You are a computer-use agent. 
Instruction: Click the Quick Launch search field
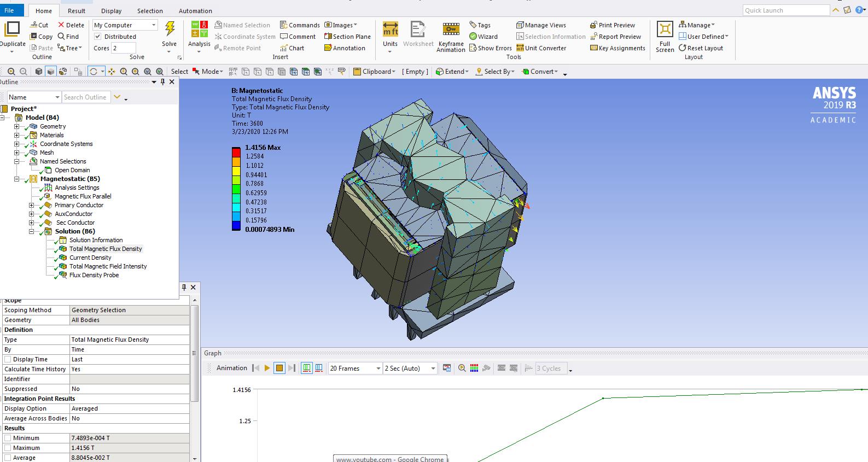(x=786, y=10)
